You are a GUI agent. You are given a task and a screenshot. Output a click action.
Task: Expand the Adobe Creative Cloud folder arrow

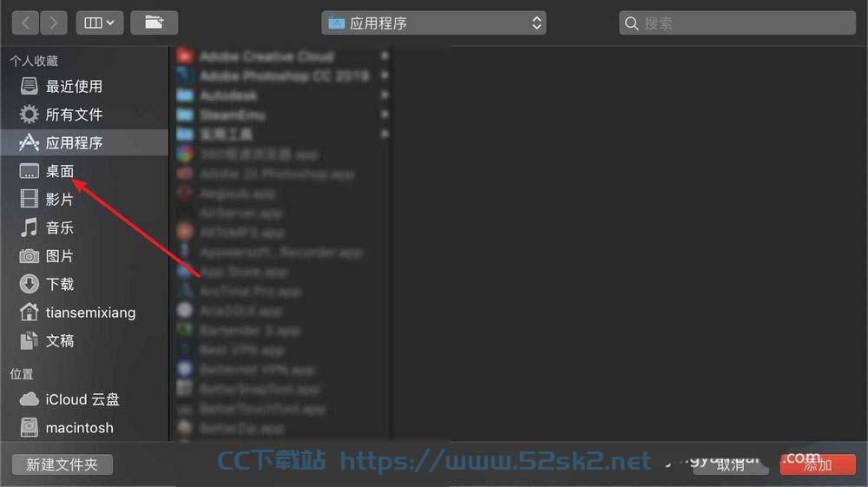click(x=385, y=56)
